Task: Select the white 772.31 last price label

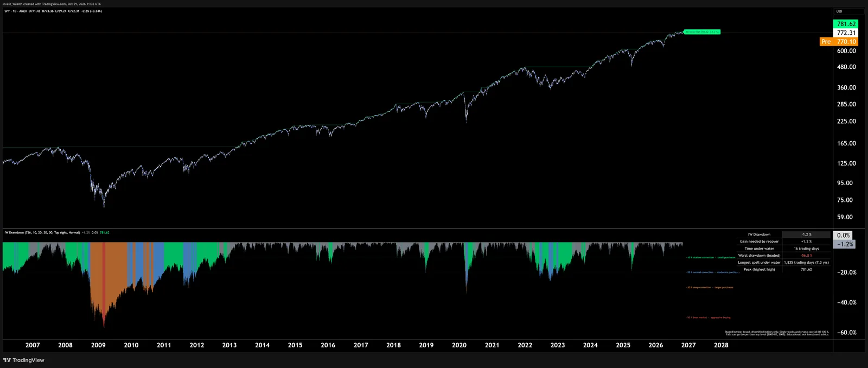Action: tap(846, 33)
